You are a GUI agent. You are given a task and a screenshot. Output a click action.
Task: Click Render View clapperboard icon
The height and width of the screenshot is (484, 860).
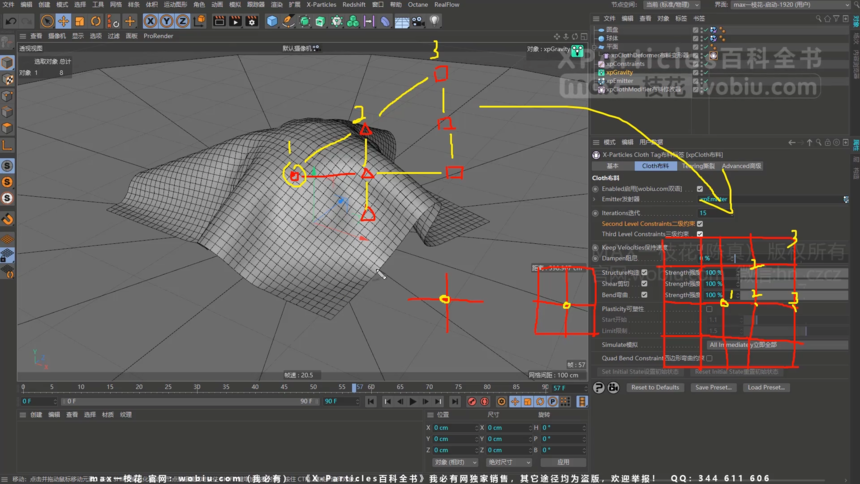click(219, 21)
